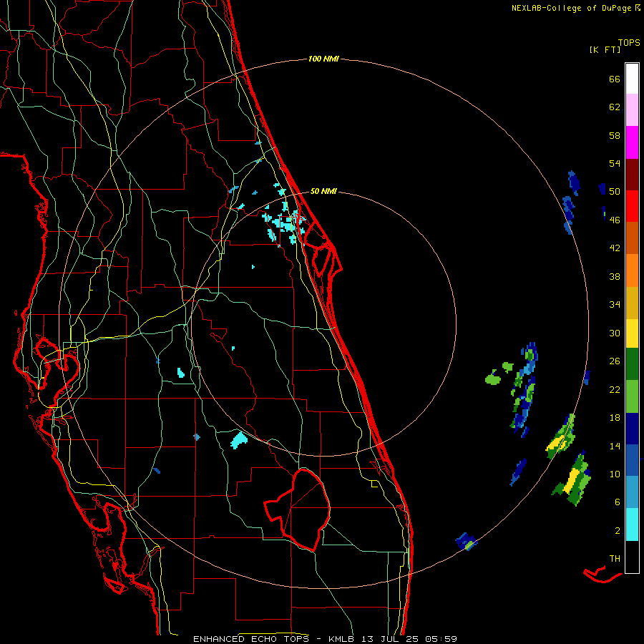Click legend value "6"
The image size is (644, 644).
point(618,502)
